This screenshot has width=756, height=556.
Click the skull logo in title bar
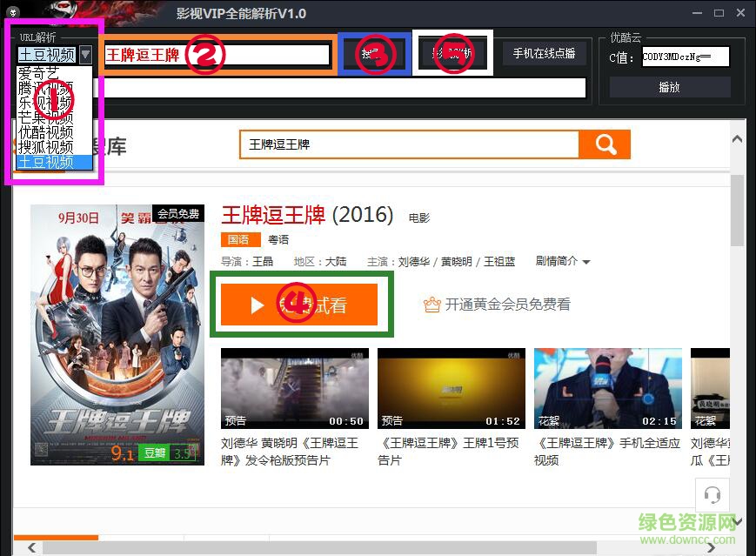pos(11,13)
